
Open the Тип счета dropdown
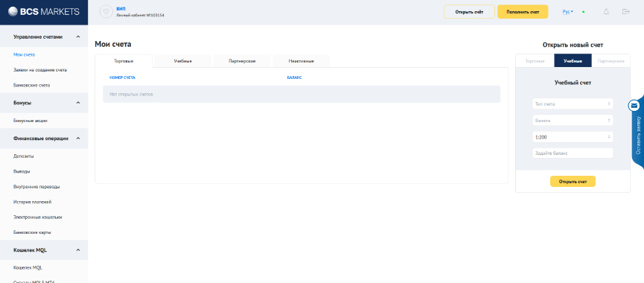(x=573, y=104)
